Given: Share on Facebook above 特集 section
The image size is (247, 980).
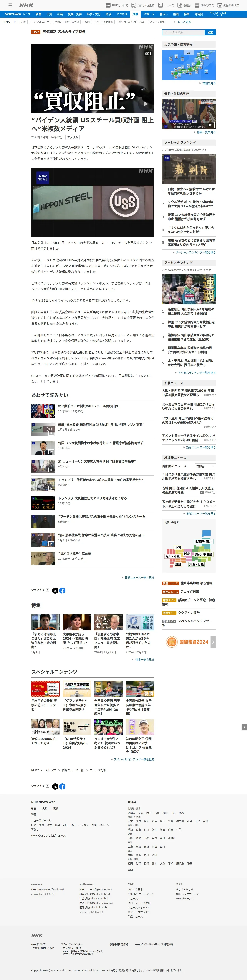Looking at the screenshot, I should [x=62, y=590].
